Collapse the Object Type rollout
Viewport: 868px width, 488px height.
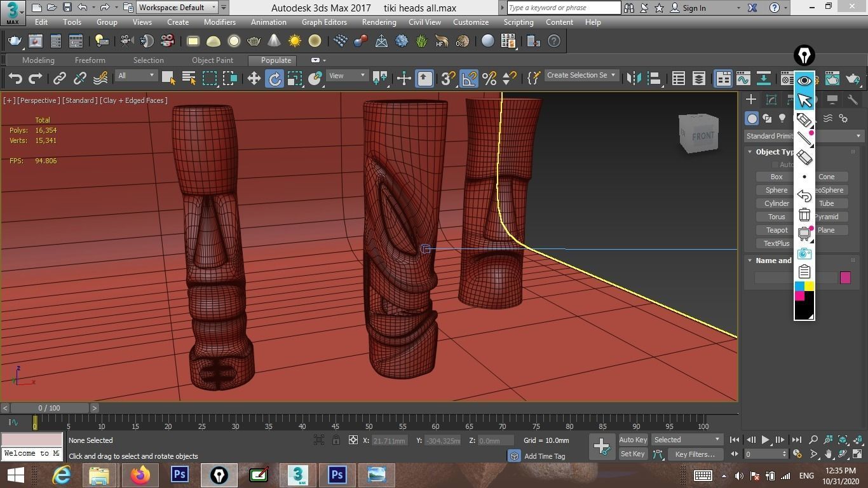(750, 152)
